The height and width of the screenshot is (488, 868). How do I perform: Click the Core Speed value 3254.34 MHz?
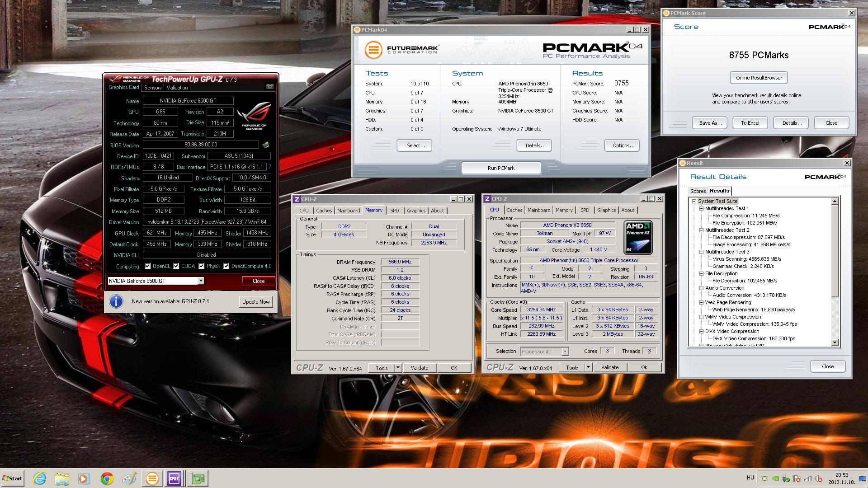point(541,310)
